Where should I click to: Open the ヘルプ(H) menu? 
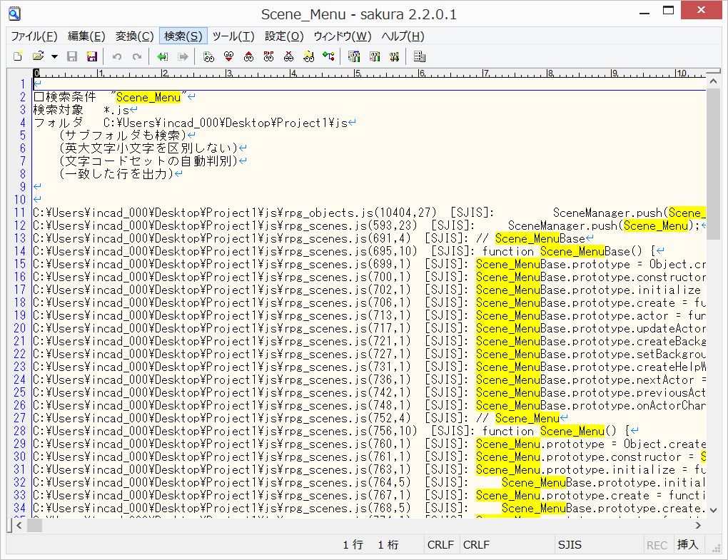point(403,36)
